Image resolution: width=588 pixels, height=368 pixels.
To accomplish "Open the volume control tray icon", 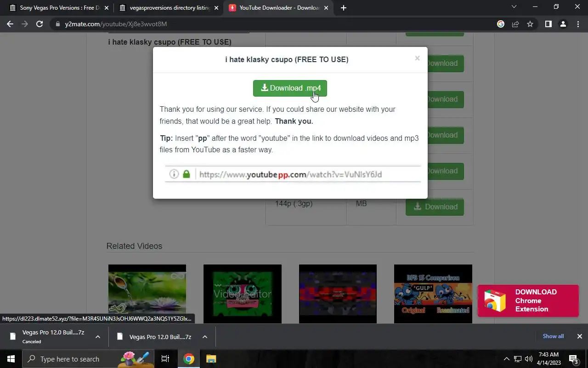I will 529,359.
